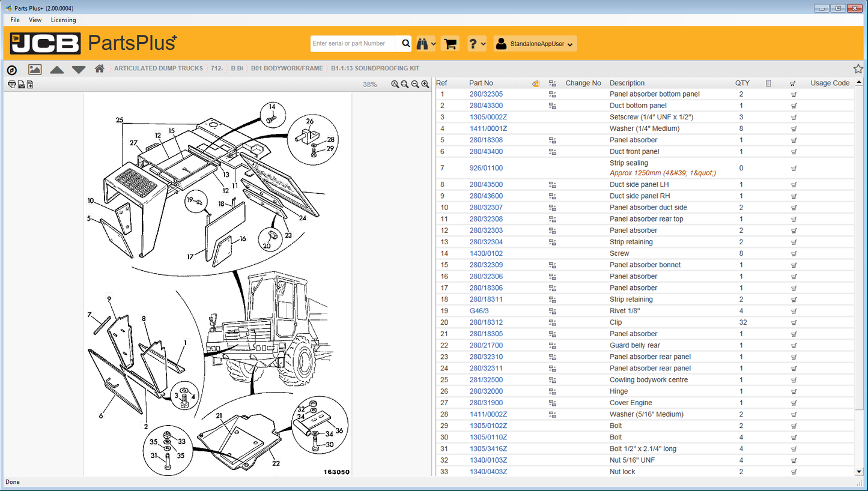
Task: Add part 280/32305 to cart
Action: point(793,94)
